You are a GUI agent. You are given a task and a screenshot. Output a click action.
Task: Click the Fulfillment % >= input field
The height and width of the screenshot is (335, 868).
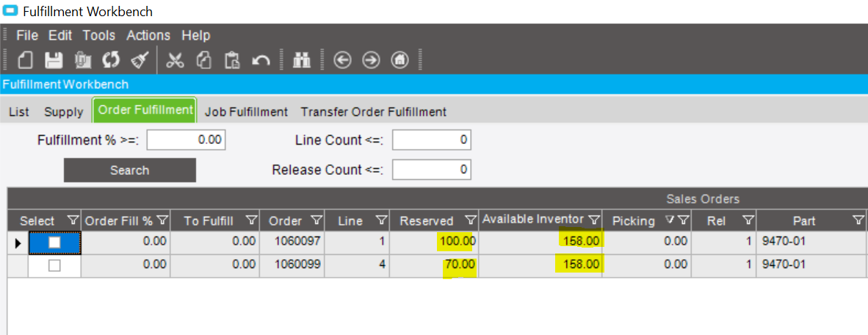pos(187,140)
